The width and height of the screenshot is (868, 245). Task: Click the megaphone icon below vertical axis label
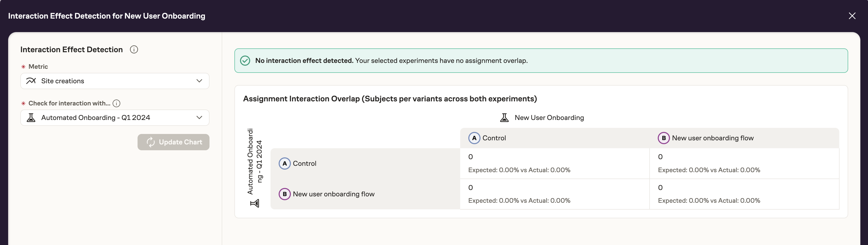255,203
